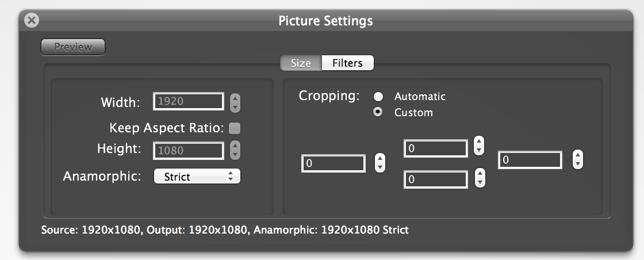Switch to the Size tab
The image size is (644, 260).
coord(301,63)
